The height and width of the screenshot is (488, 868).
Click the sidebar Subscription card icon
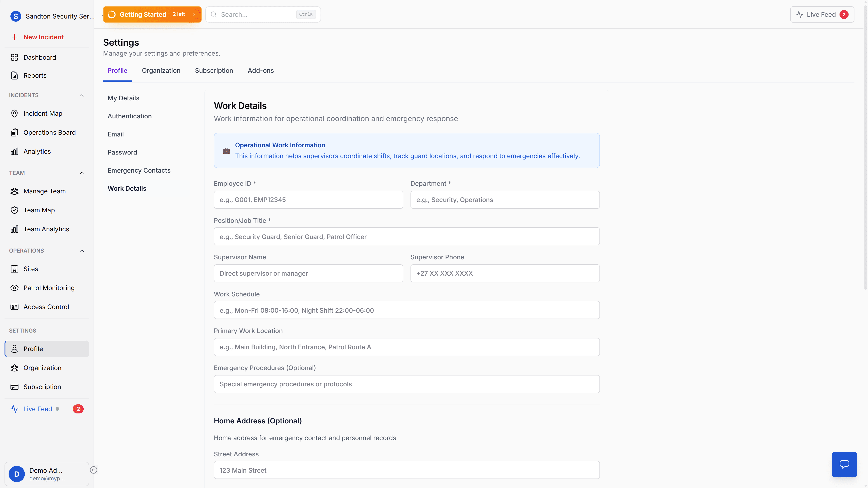[14, 387]
